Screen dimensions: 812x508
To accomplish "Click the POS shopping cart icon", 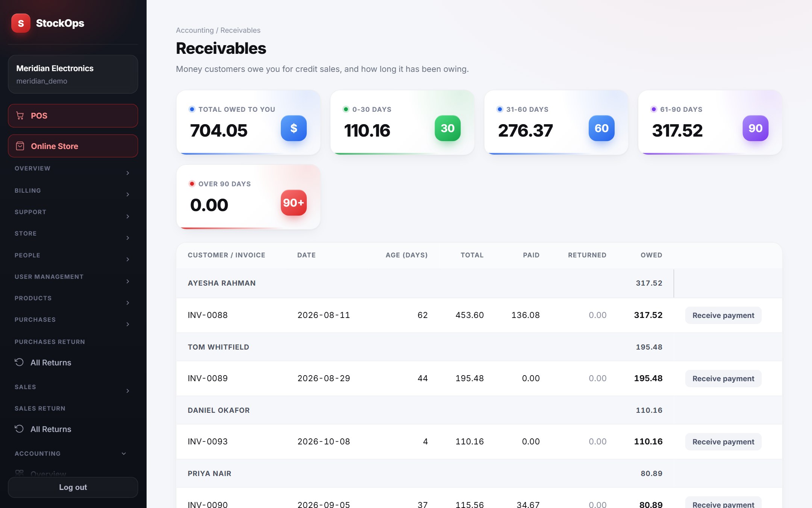I will coord(20,116).
